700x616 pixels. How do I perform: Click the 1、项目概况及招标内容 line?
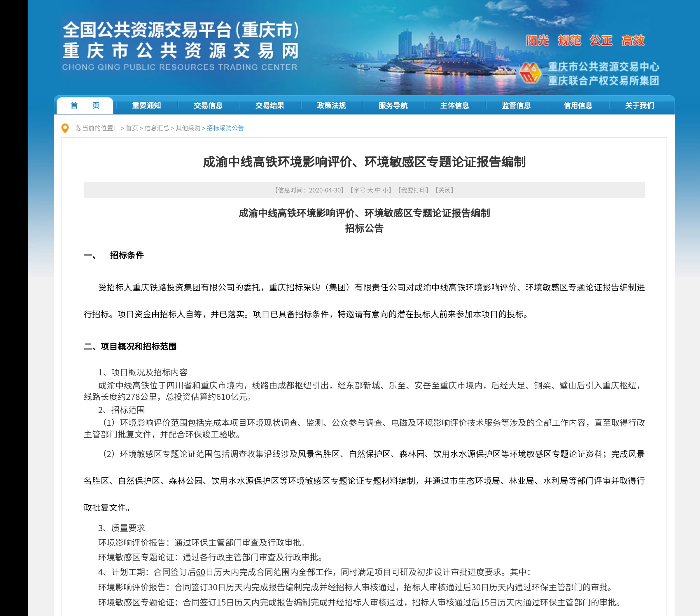click(143, 372)
